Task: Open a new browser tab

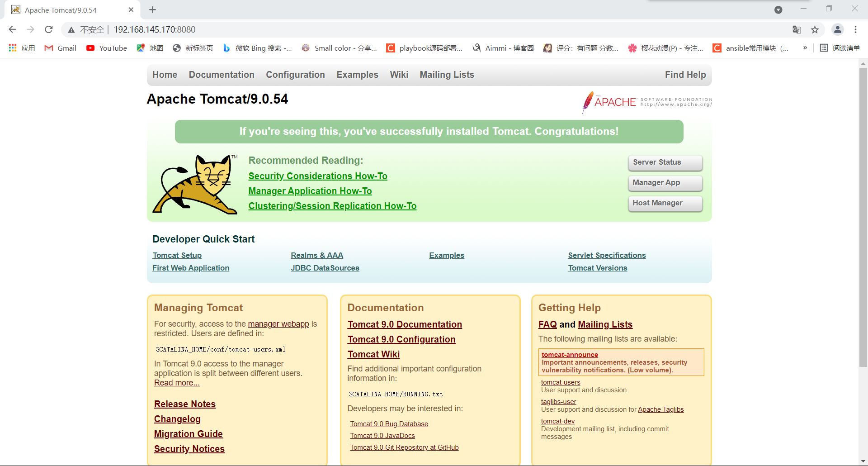Action: coord(153,10)
